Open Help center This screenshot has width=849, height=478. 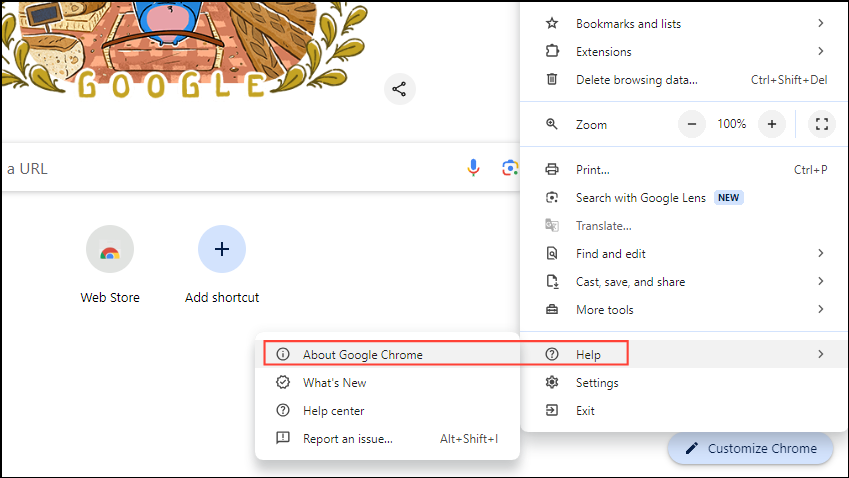point(387,410)
